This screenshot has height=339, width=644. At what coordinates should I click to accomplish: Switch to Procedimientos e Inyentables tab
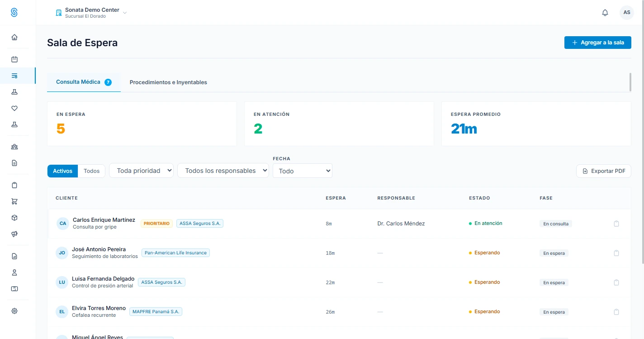(168, 82)
